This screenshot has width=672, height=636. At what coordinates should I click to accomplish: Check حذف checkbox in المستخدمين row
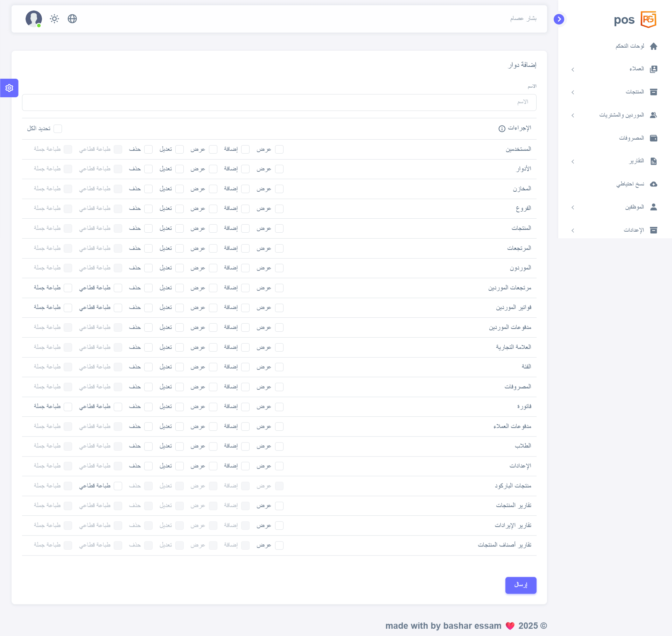[148, 149]
